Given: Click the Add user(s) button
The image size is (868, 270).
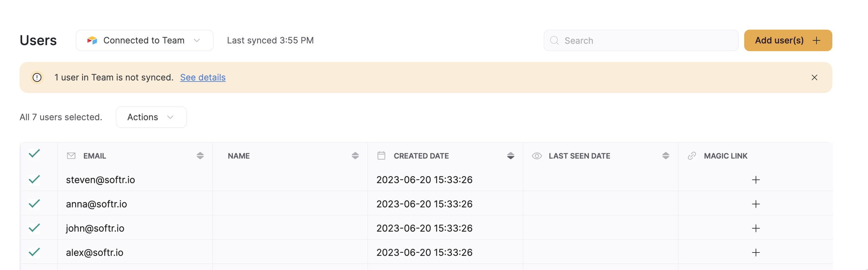Looking at the screenshot, I should click(x=788, y=40).
